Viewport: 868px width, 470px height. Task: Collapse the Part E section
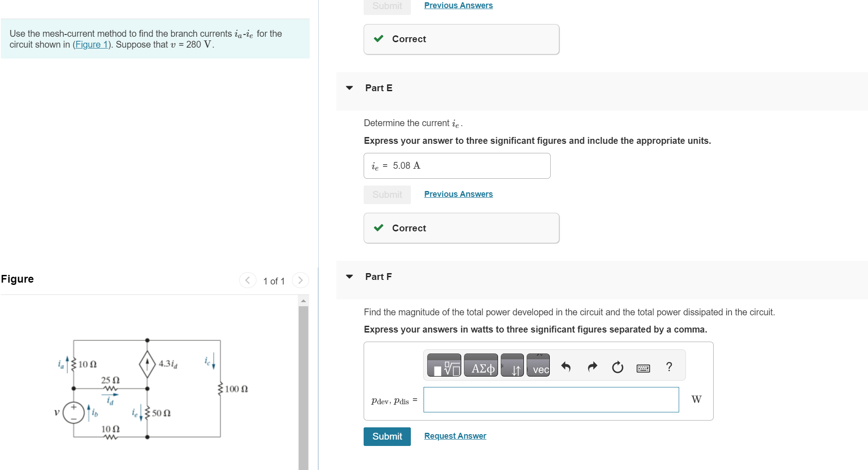(349, 88)
